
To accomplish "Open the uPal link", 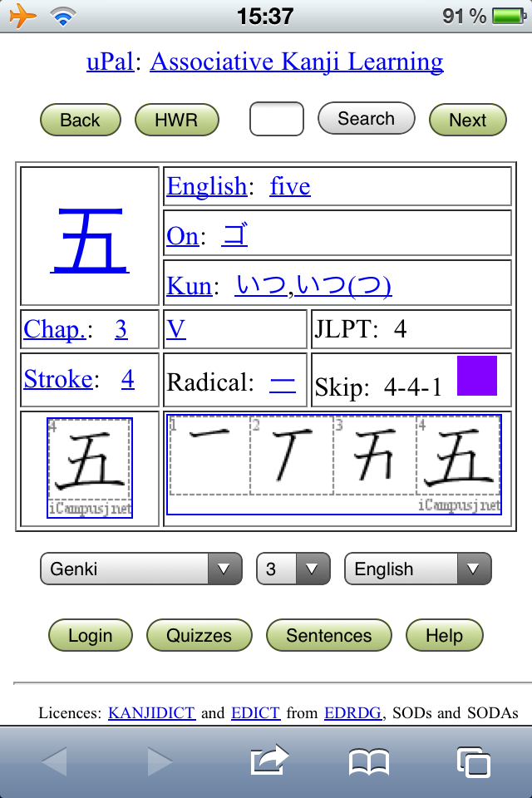I will 110,62.
